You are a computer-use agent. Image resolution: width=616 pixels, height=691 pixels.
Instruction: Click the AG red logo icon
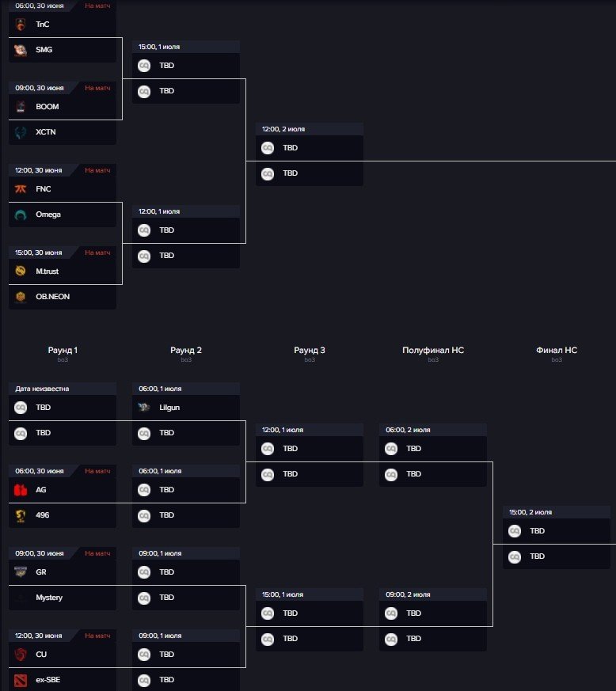[x=21, y=490]
